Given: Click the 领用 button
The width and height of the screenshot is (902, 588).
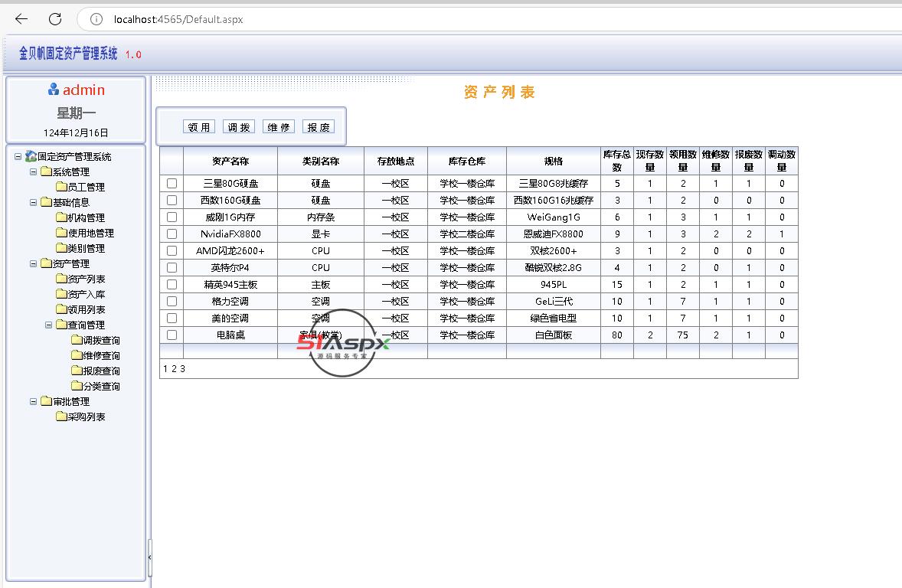Looking at the screenshot, I should pos(199,126).
